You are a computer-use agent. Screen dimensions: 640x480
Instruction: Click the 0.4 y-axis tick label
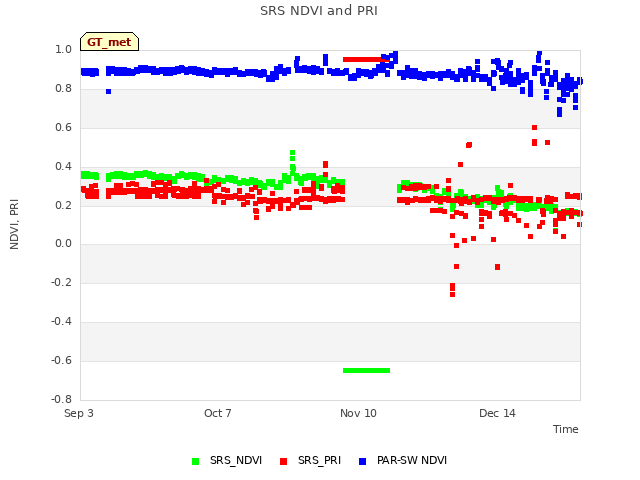63,167
